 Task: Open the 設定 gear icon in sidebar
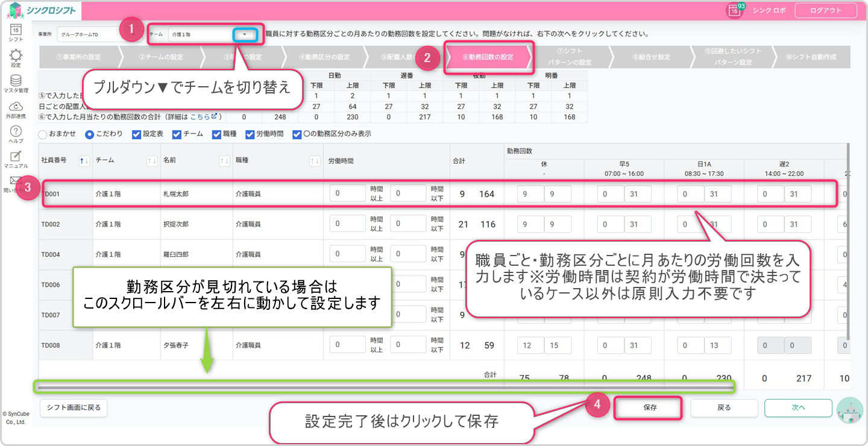pyautogui.click(x=16, y=56)
